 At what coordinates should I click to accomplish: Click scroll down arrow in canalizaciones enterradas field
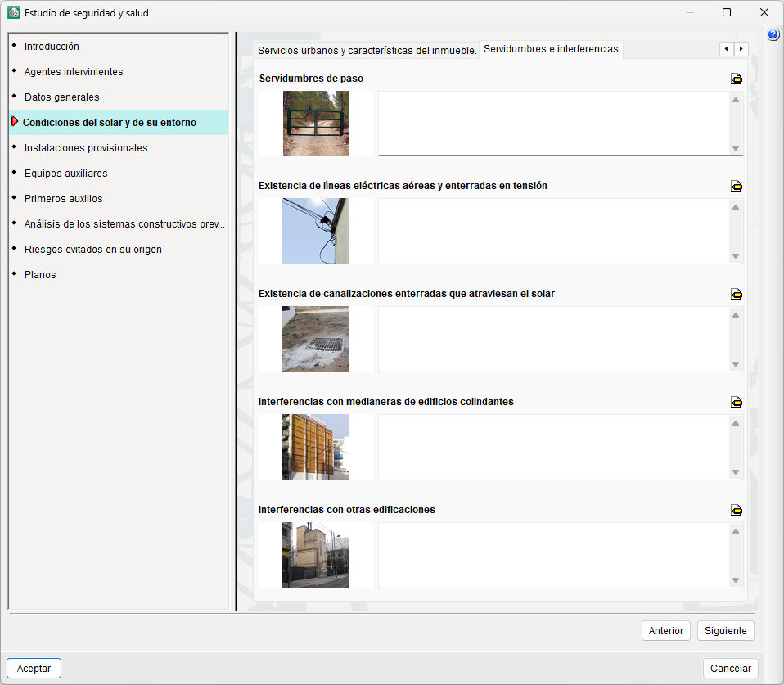736,364
